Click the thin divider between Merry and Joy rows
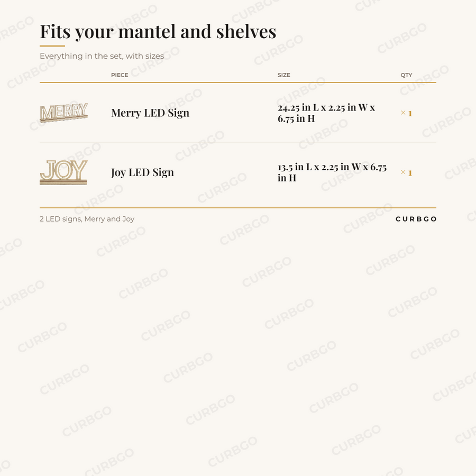The image size is (476, 476). tap(238, 143)
